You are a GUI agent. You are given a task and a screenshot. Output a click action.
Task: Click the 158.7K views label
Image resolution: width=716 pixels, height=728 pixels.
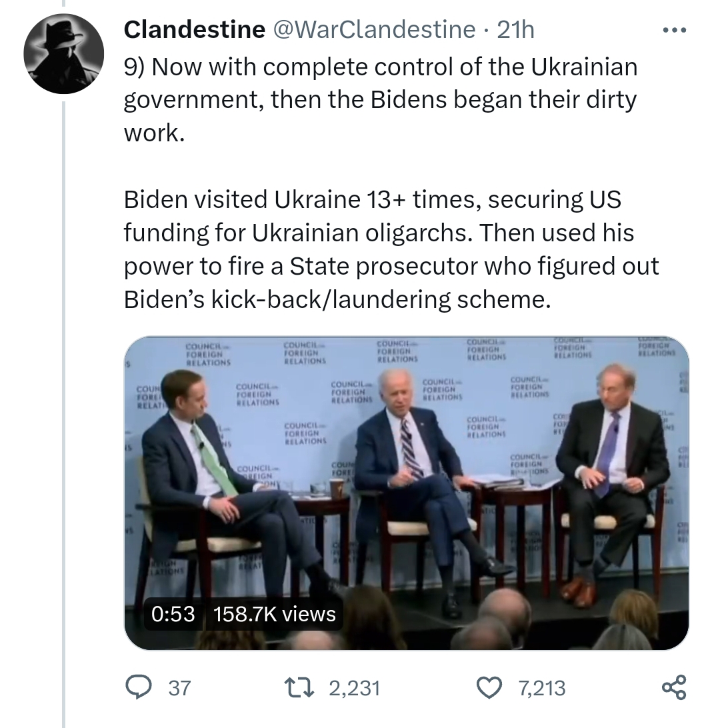coord(275,614)
